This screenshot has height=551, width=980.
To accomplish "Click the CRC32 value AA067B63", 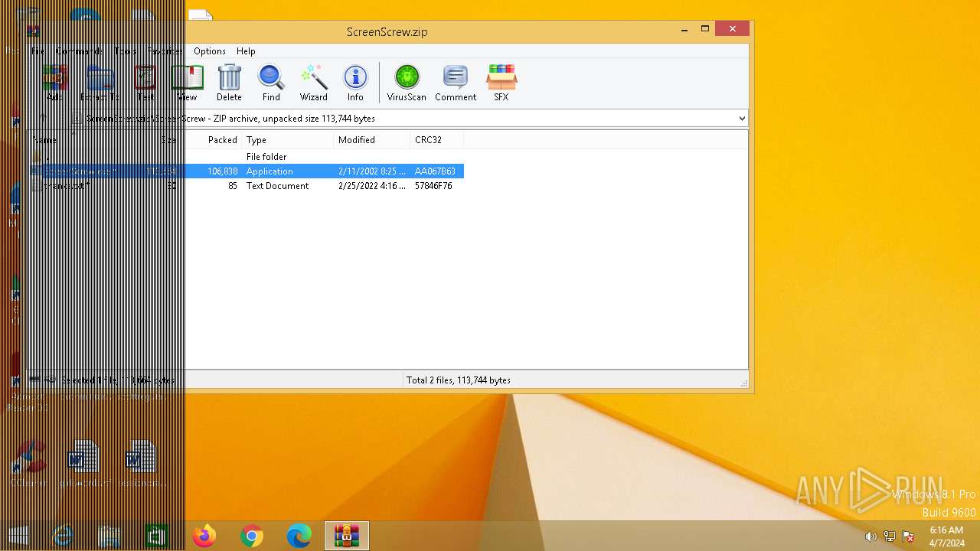I will coord(435,171).
